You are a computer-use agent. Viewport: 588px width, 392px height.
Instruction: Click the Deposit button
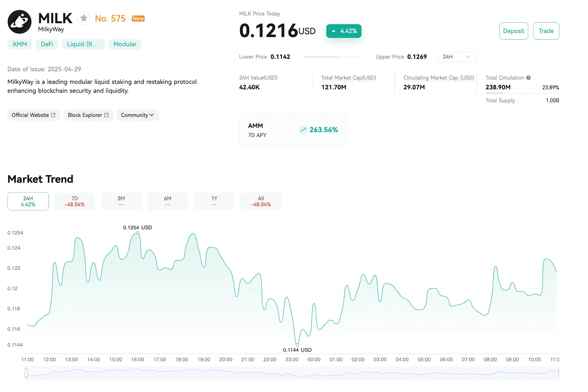click(513, 31)
